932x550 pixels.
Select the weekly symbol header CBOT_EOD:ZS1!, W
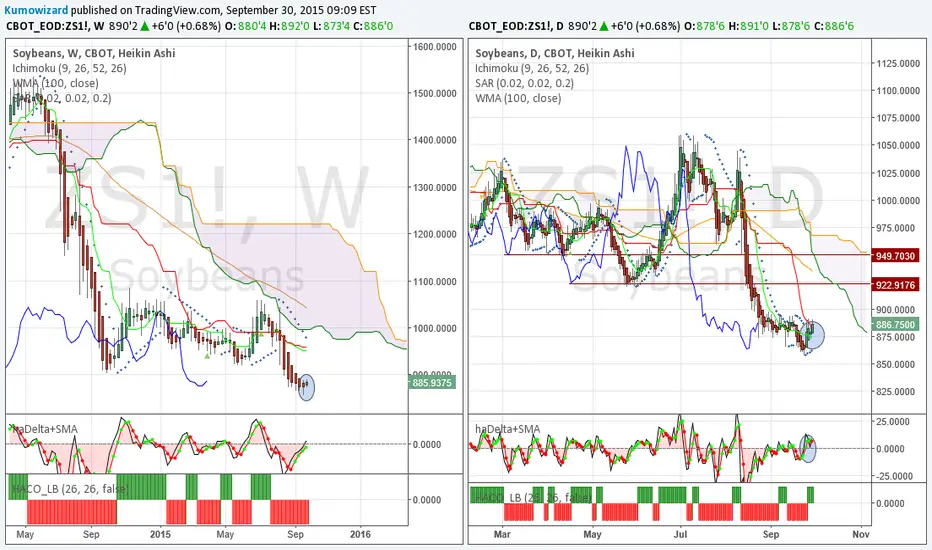click(x=56, y=26)
